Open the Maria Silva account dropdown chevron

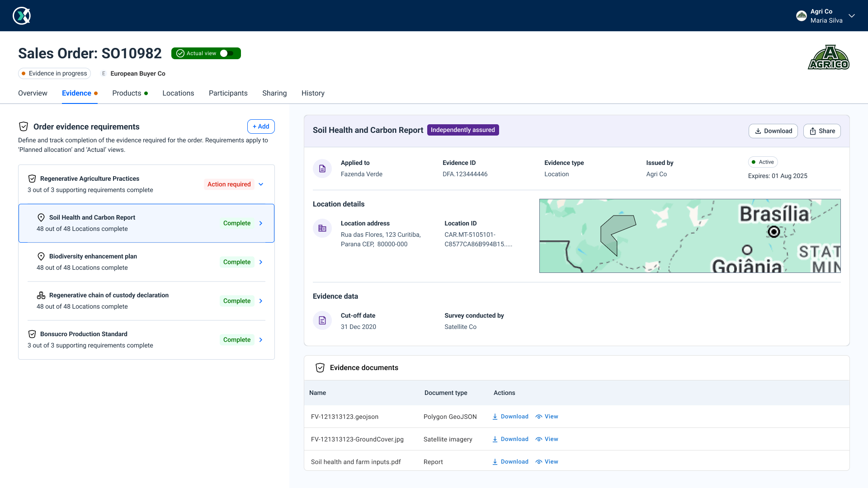852,16
